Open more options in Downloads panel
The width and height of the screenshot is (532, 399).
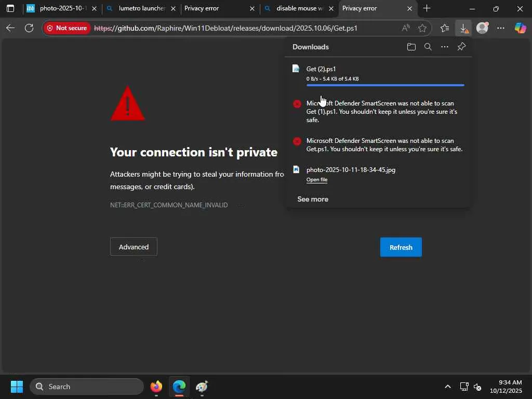445,47
